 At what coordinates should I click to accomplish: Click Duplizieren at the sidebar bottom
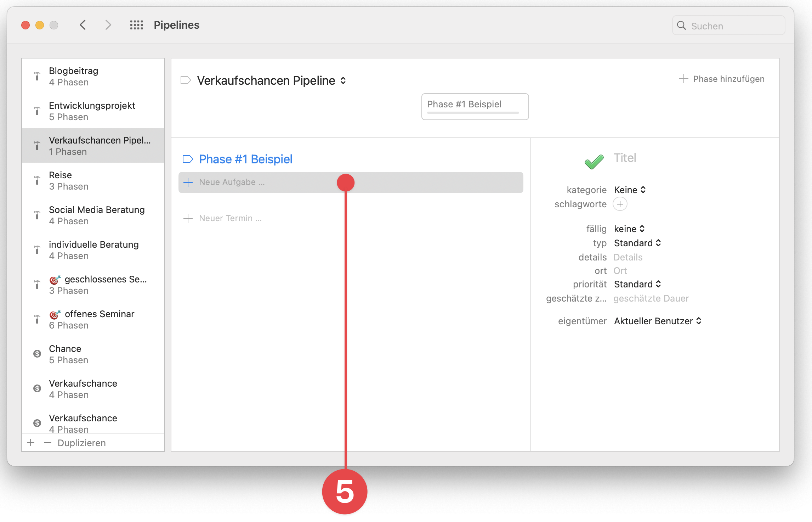tap(81, 442)
